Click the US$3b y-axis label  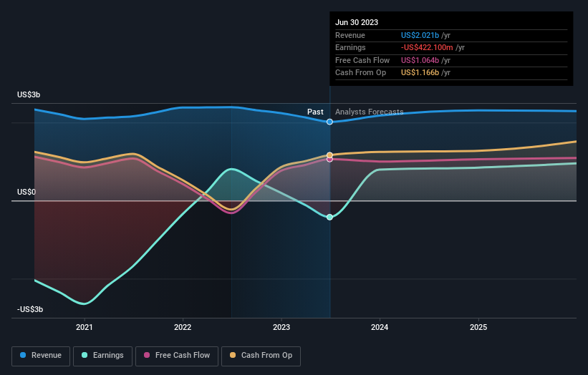[x=29, y=94]
